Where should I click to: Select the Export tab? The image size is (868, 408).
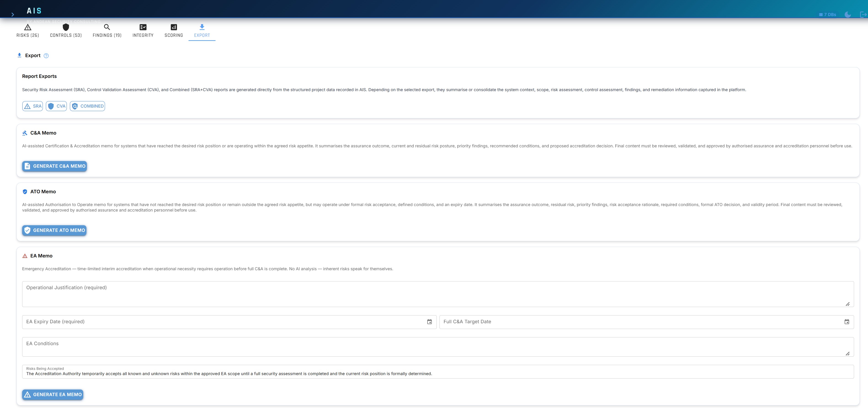pos(202,31)
